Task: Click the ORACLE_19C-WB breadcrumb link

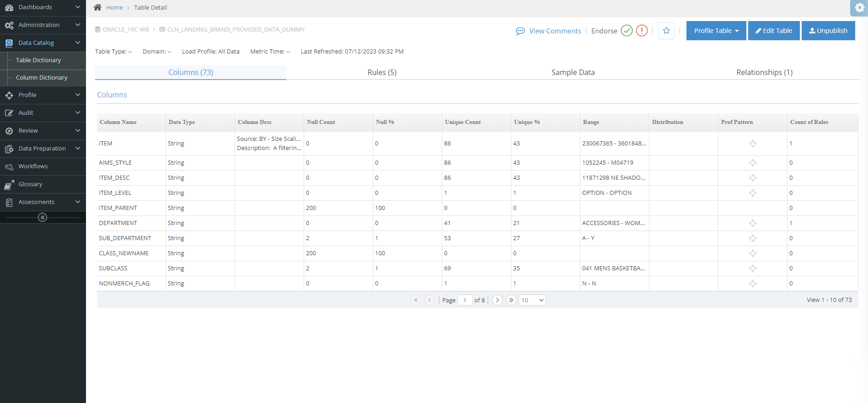Action: (126, 29)
